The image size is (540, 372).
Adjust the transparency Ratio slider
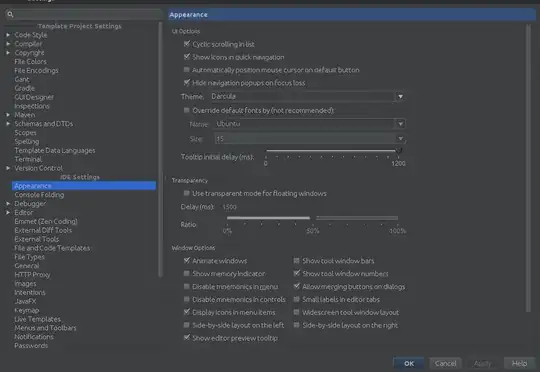[313, 218]
